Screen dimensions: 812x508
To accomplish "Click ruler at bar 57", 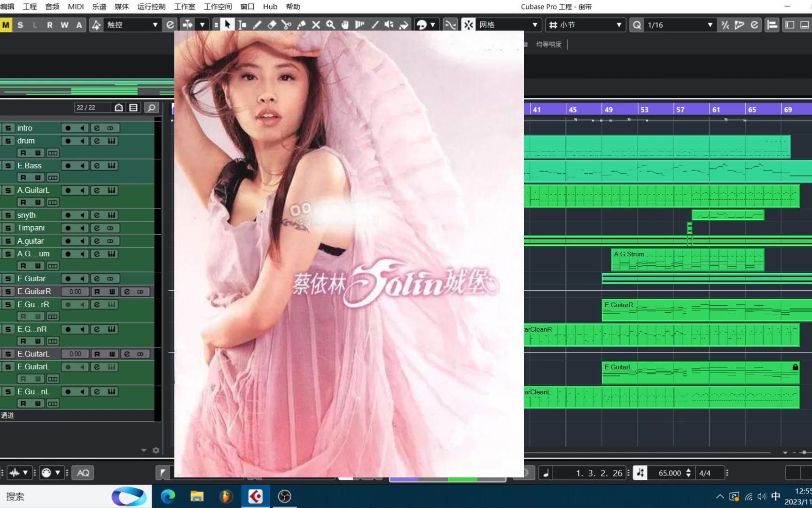I will (680, 110).
